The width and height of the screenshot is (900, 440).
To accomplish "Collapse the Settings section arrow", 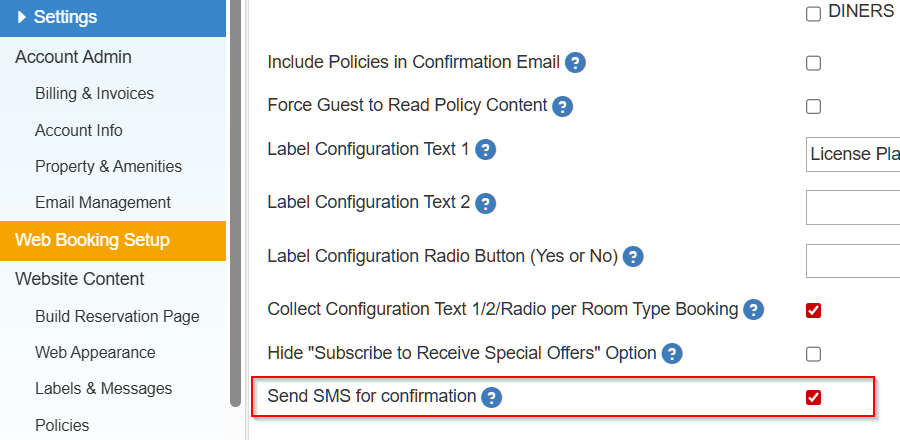I will click(x=22, y=17).
